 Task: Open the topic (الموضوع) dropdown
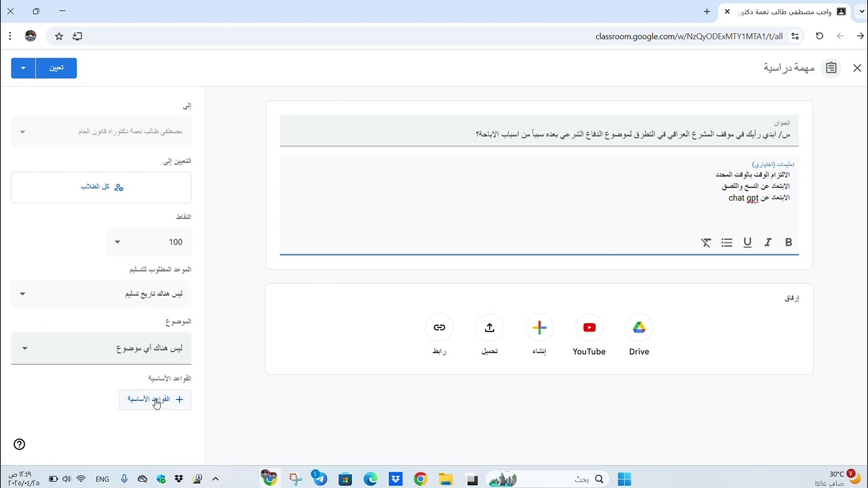click(x=101, y=348)
